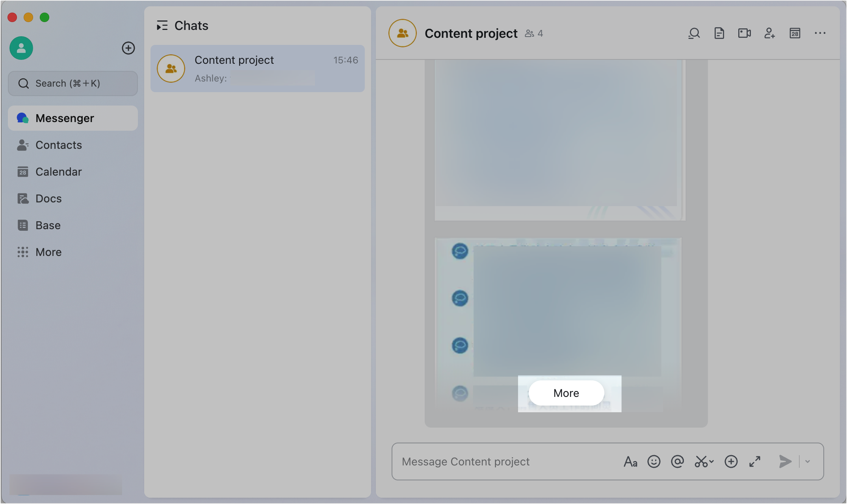Insert an emoji in message
847x504 pixels.
pyautogui.click(x=654, y=461)
